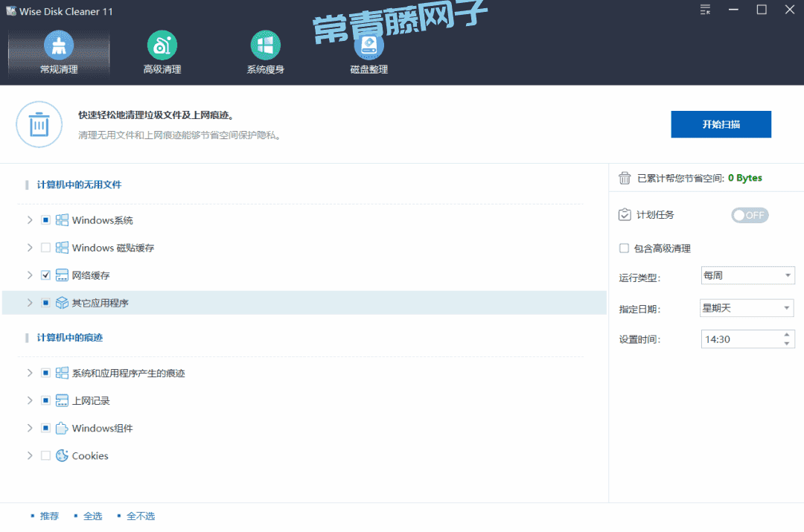
Task: Click the 推荐 link
Action: (x=49, y=516)
